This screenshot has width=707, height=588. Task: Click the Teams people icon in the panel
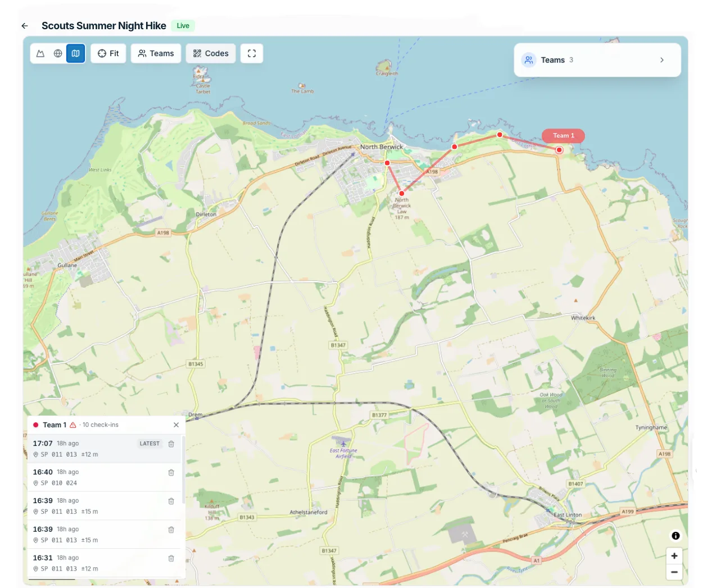tap(529, 60)
